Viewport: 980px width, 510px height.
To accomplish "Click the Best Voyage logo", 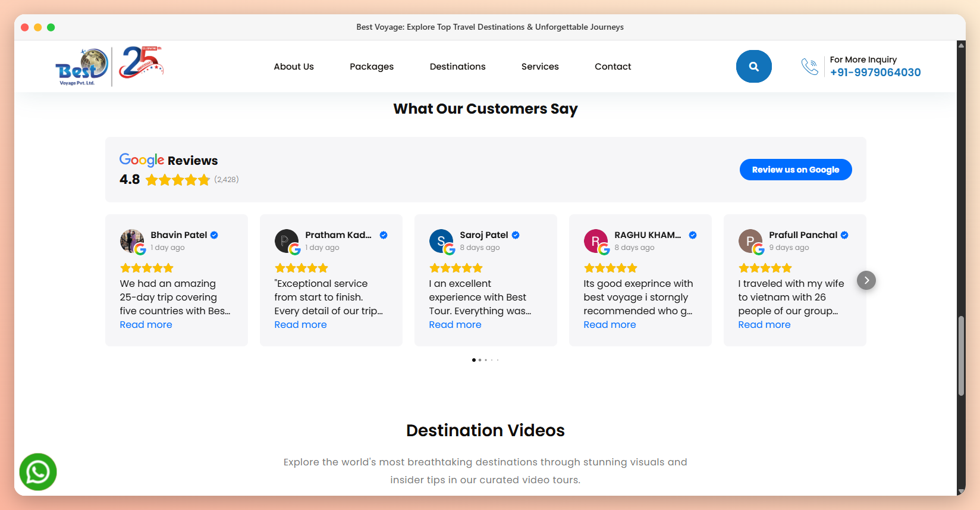I will click(x=82, y=66).
